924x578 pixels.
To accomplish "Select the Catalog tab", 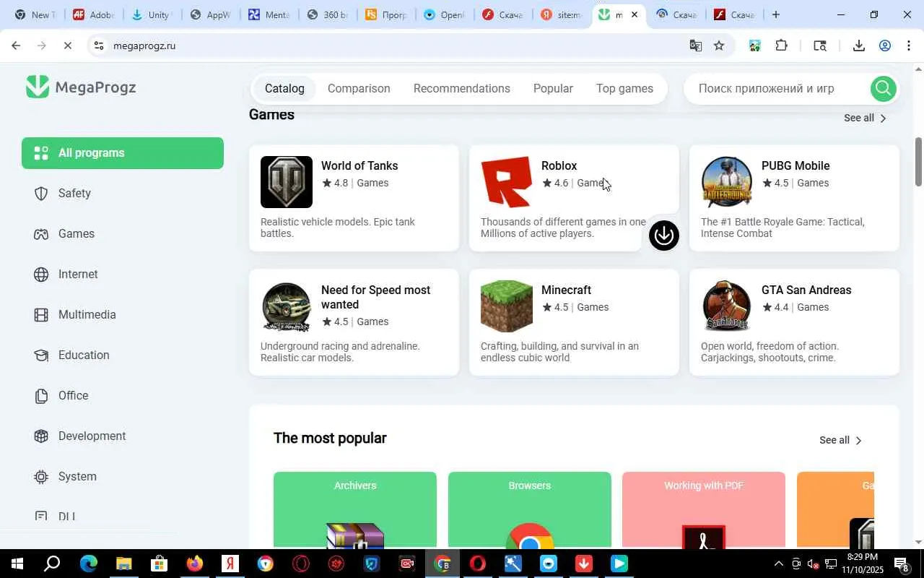I will 284,88.
